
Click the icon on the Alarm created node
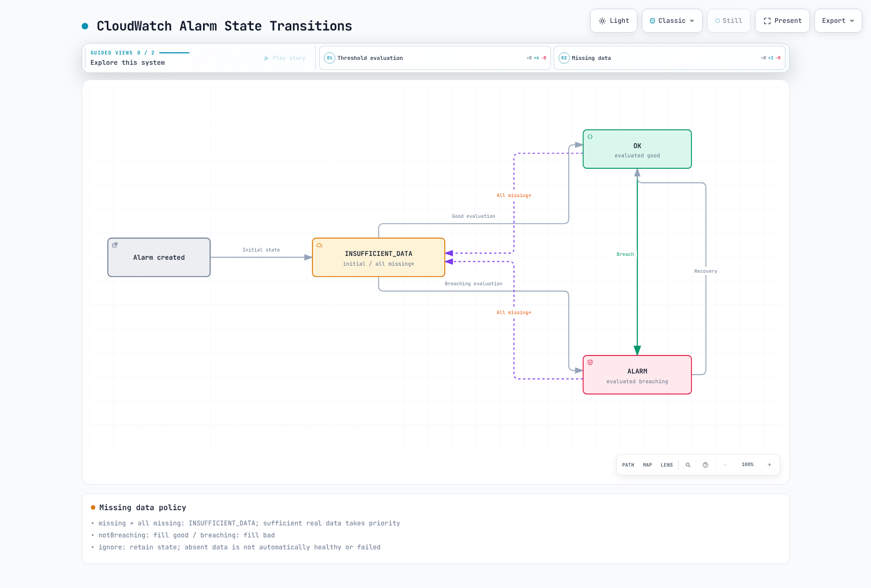115,245
